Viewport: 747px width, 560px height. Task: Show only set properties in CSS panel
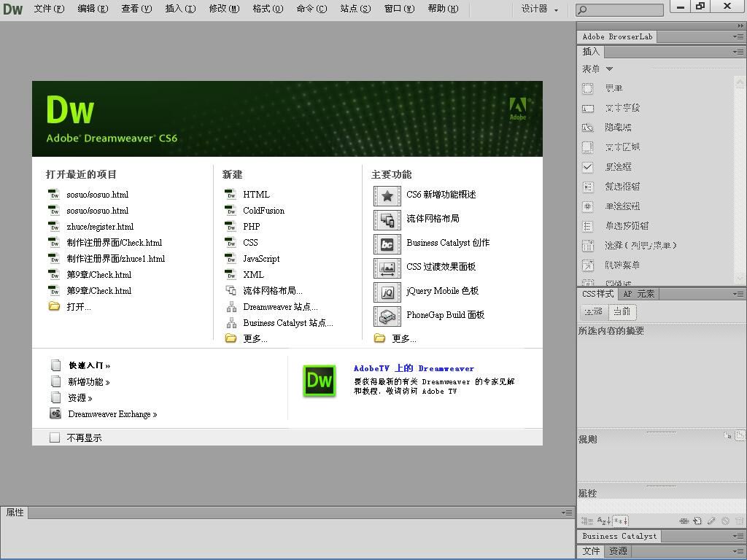[620, 521]
